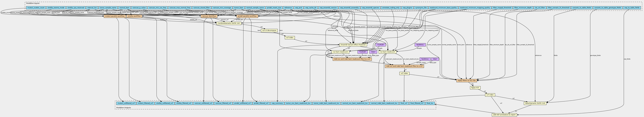
Task: Click the pindel_unfiltered_vcf output node
Action: click(242, 103)
